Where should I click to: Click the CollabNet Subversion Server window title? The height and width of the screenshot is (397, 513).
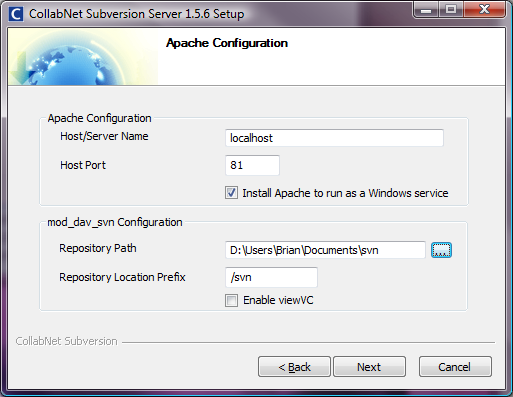click(137, 14)
